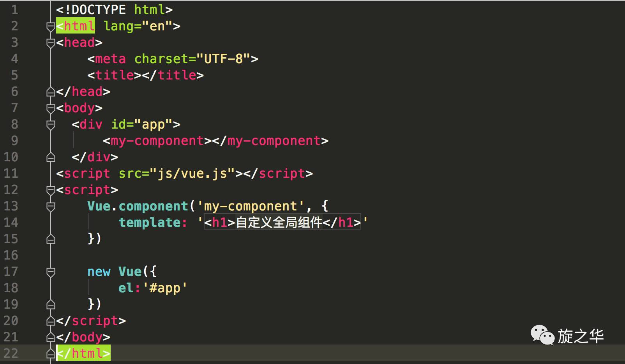Click the template property on line 14
The image size is (625, 364).
pos(149,223)
